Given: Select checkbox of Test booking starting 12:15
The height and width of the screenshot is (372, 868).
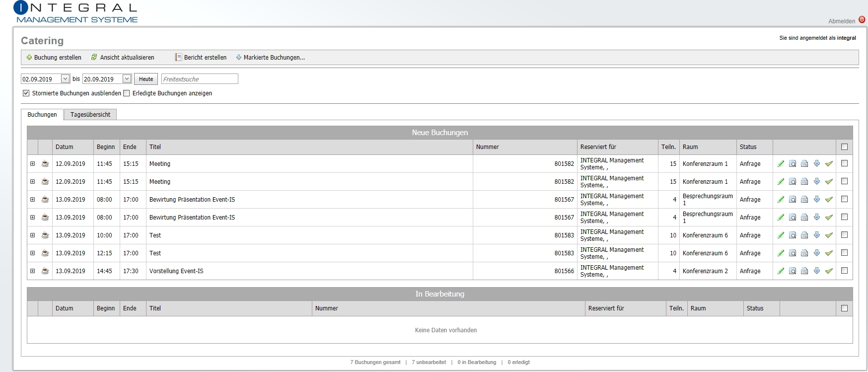Looking at the screenshot, I should point(844,253).
